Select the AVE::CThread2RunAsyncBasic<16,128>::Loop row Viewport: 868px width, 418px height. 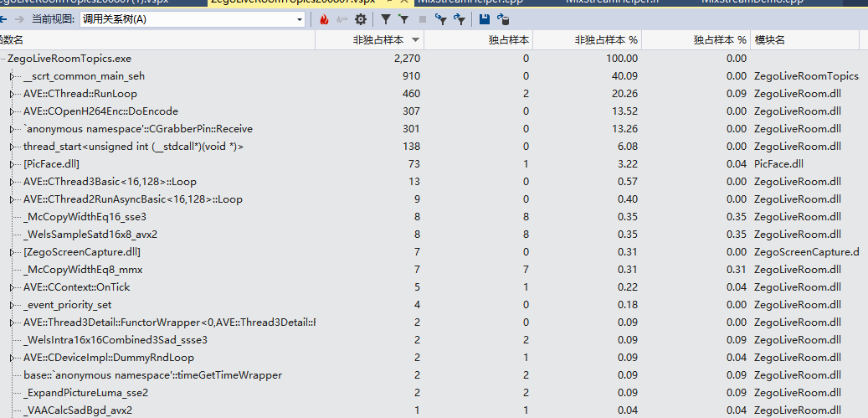[x=434, y=199]
